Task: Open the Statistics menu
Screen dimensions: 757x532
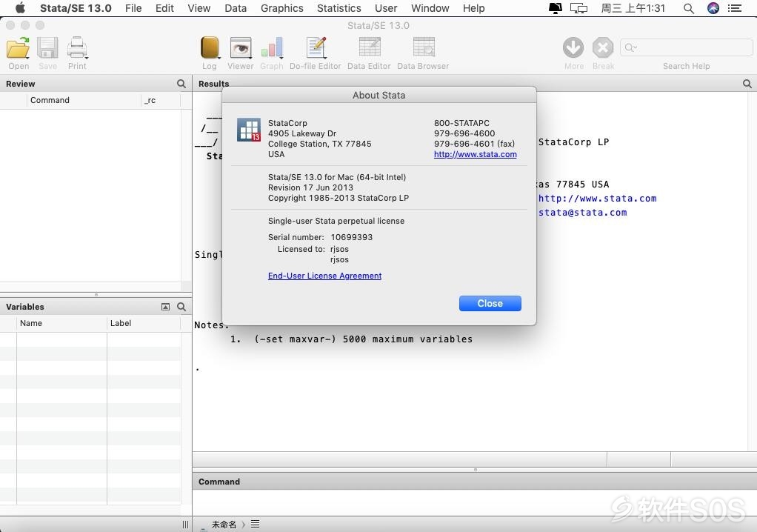Action: (x=339, y=8)
